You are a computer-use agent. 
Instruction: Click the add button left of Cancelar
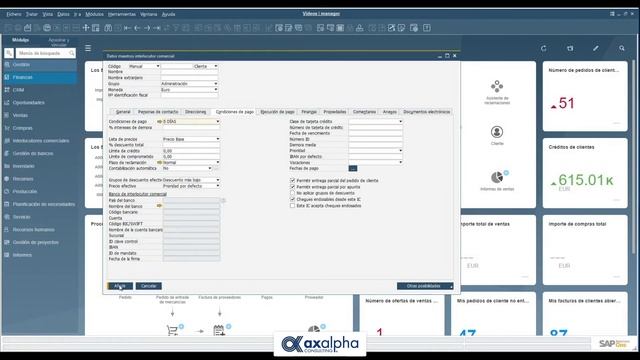(x=120, y=286)
